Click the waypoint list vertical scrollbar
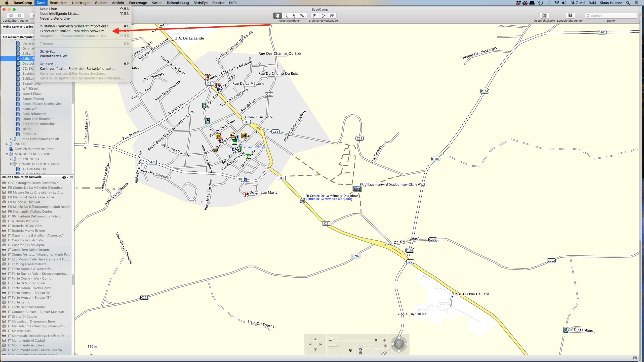The width and height of the screenshot is (644, 362). tap(73, 280)
